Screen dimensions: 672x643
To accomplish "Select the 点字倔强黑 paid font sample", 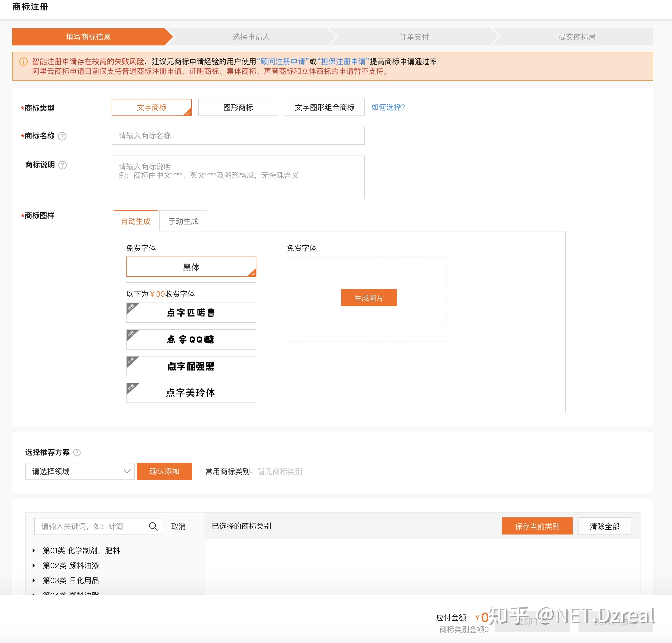I will tap(191, 366).
